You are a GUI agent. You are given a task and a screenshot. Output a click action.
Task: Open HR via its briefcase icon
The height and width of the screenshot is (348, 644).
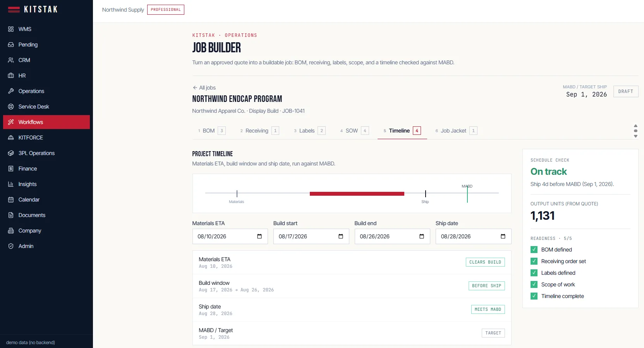(x=11, y=76)
